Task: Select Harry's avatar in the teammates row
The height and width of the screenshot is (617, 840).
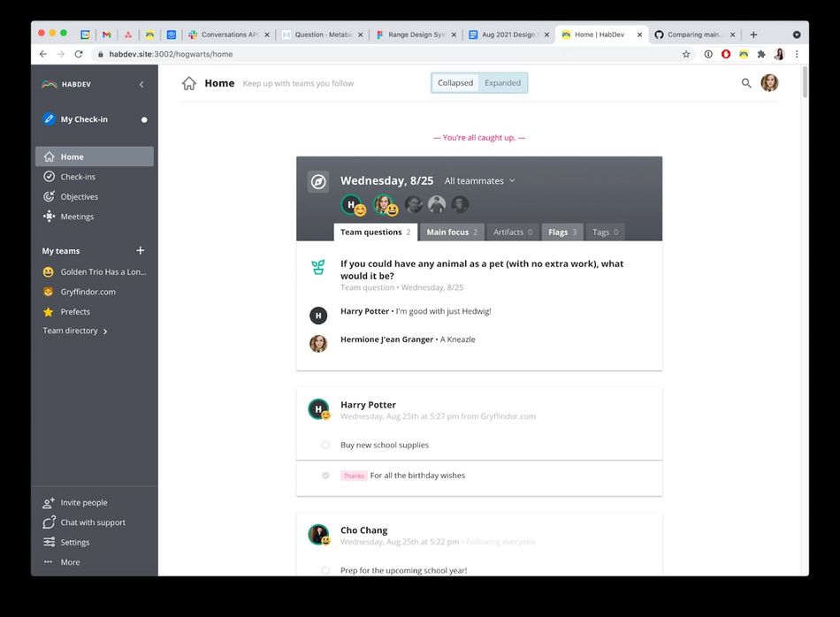Action: 351,204
